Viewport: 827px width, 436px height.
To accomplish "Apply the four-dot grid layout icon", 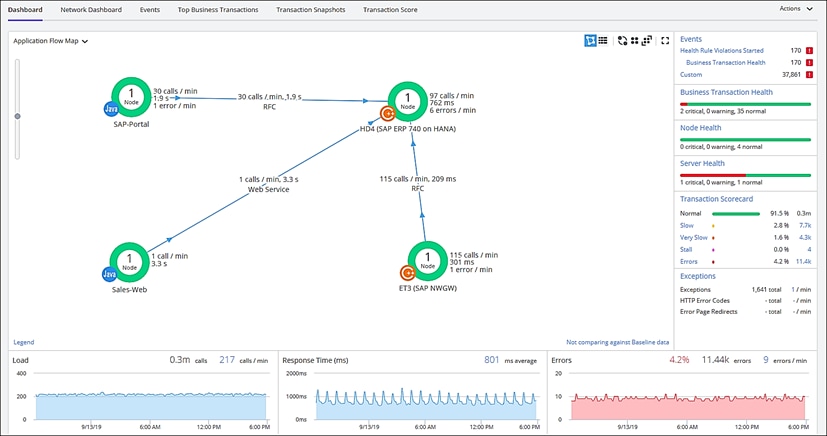I will (634, 41).
